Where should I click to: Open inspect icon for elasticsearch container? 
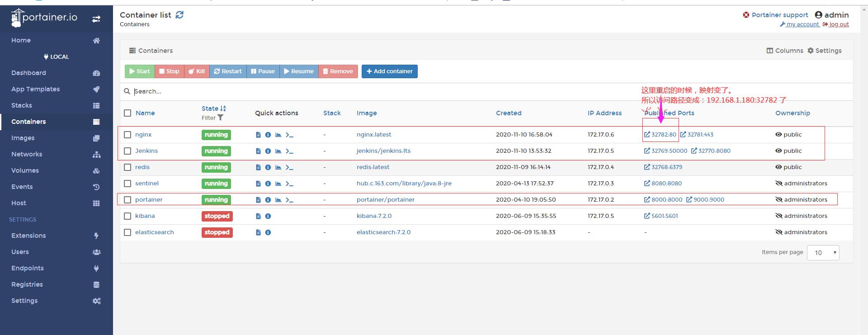268,232
